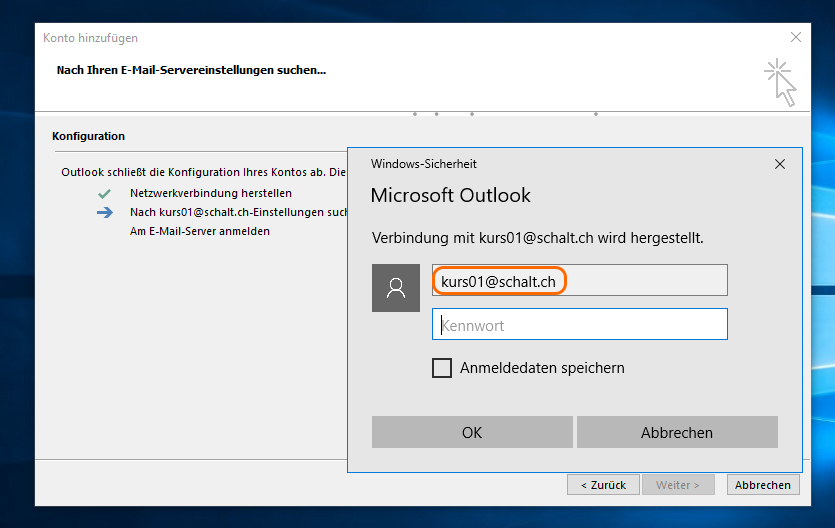Viewport: 835px width, 528px height.
Task: Cancel the wizard with bottom Abbrechen button
Action: (x=763, y=485)
